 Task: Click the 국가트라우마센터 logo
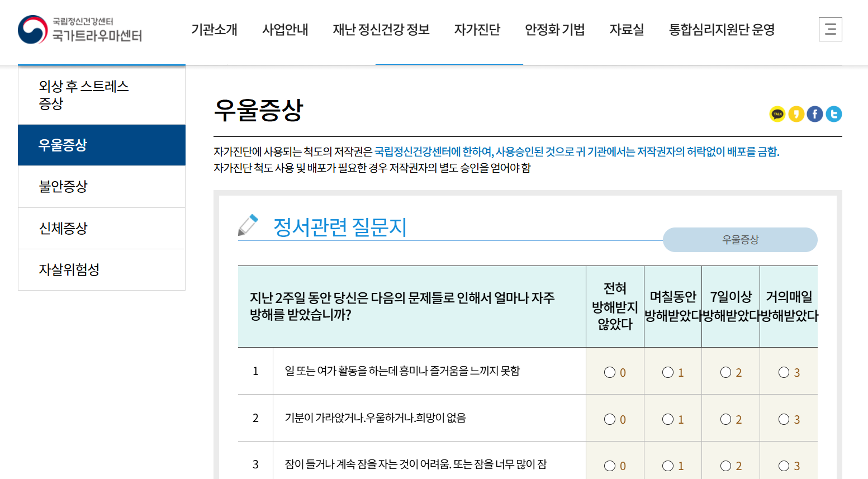pos(80,30)
